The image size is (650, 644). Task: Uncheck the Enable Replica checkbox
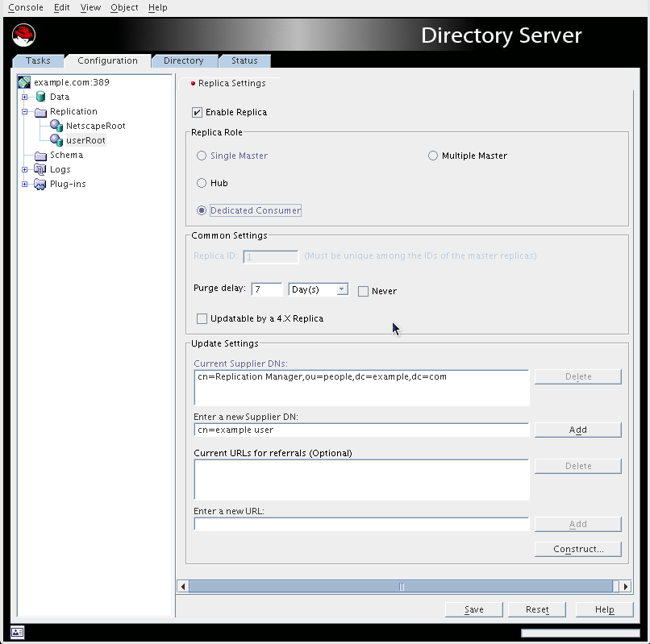pos(198,112)
